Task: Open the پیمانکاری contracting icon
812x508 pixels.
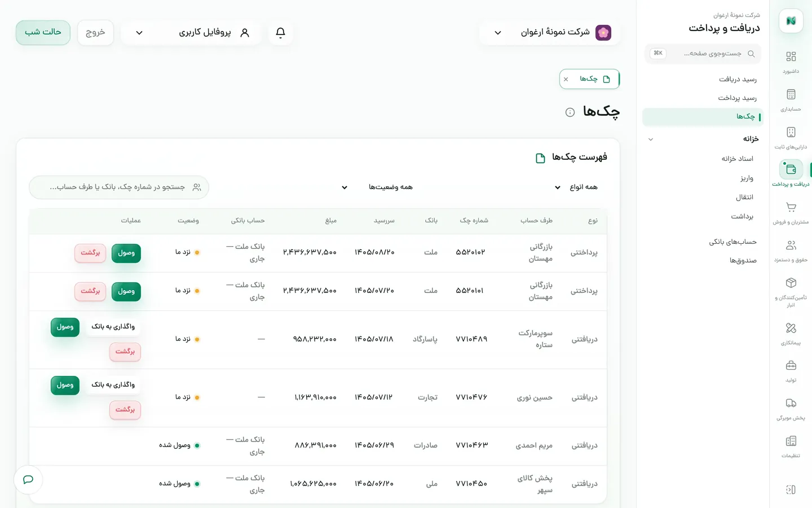Action: click(791, 328)
